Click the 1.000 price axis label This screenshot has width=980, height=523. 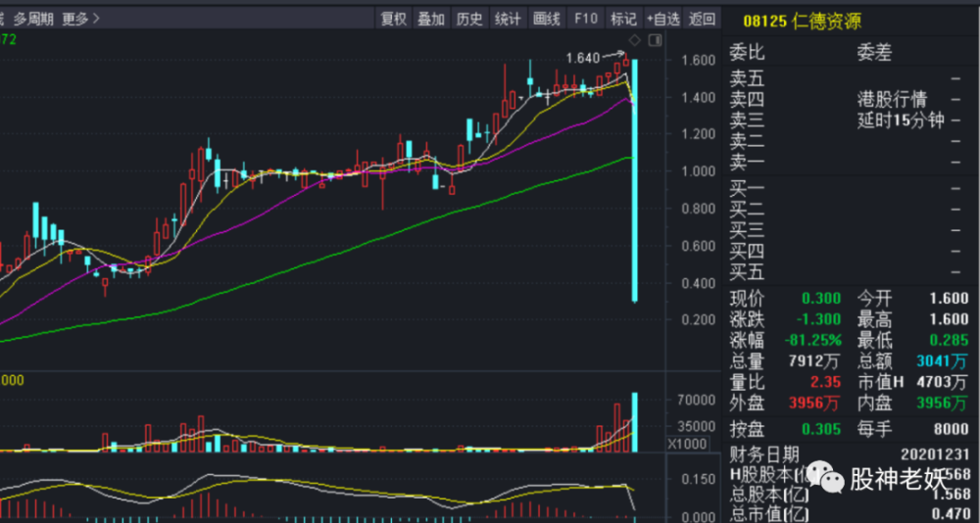pyautogui.click(x=698, y=171)
